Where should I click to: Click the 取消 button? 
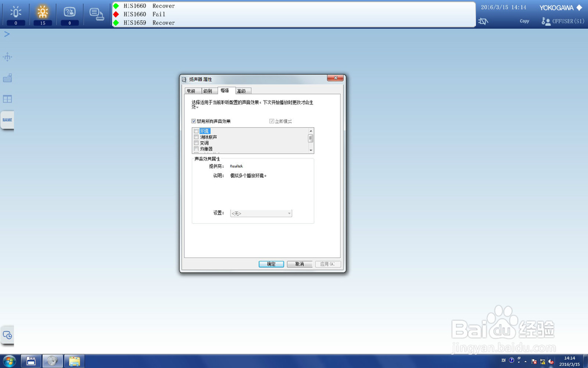coord(300,264)
